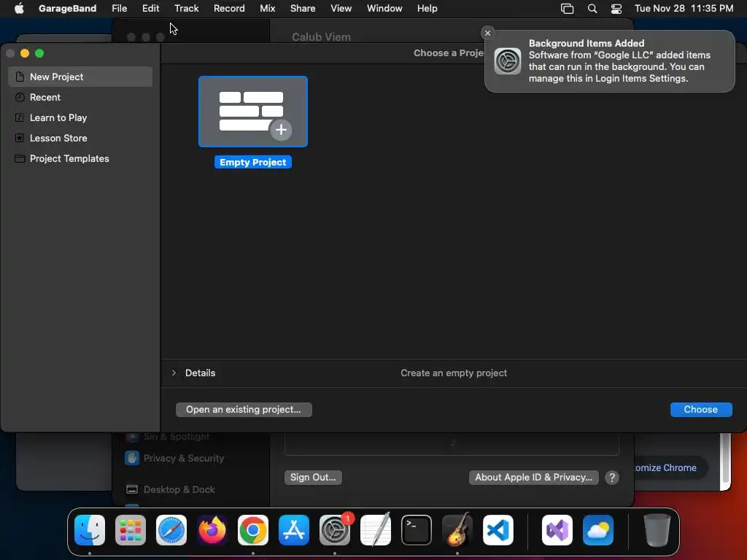Open Control Center in the menu bar
The width and height of the screenshot is (747, 560).
coord(616,9)
